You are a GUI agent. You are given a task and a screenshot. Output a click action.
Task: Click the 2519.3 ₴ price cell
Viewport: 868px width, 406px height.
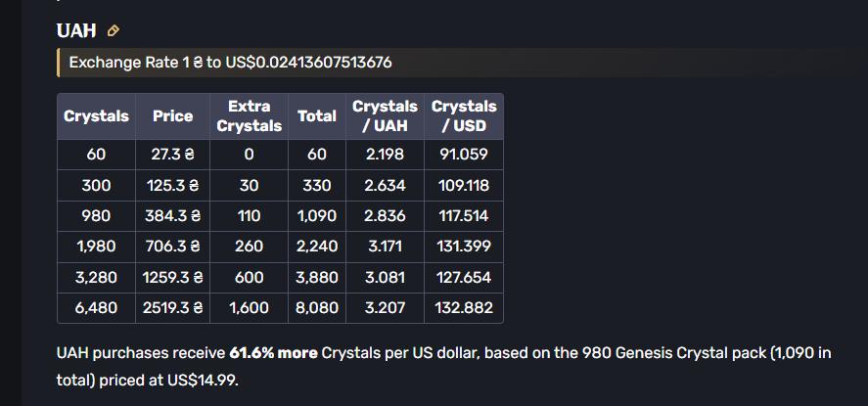pyautogui.click(x=173, y=307)
